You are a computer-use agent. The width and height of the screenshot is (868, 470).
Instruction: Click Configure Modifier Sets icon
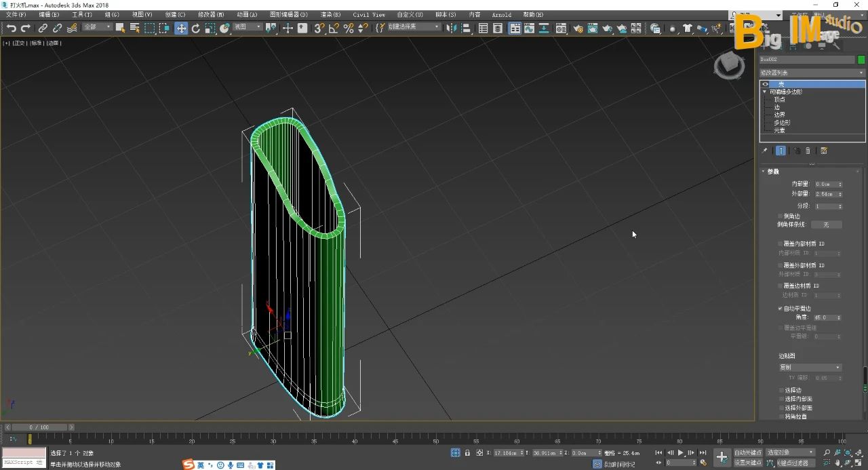[x=824, y=151]
